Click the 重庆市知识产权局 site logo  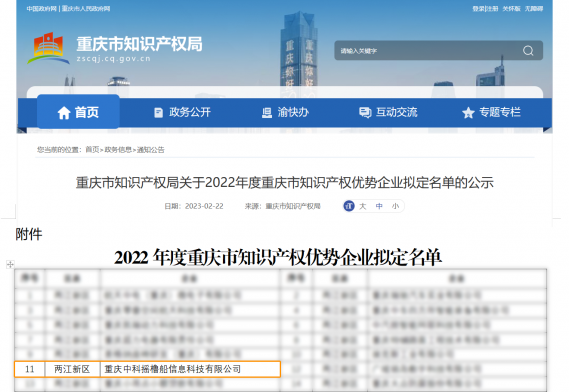click(115, 49)
